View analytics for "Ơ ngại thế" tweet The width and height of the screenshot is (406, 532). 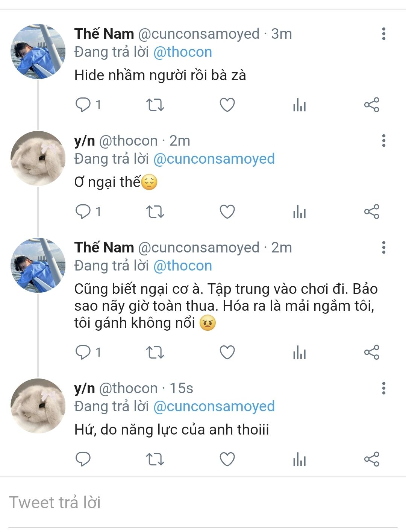[x=299, y=211]
